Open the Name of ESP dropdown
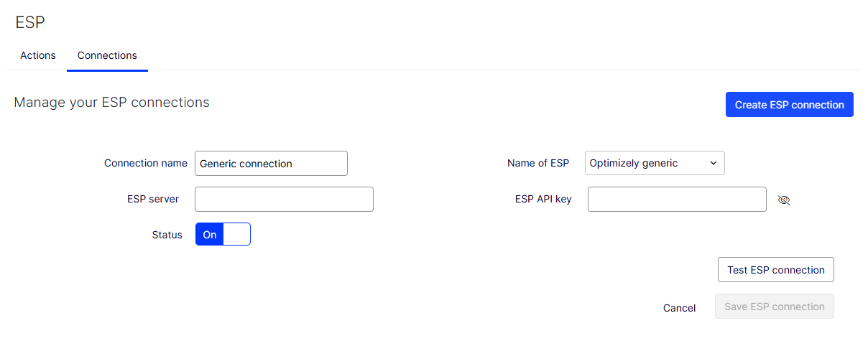The width and height of the screenshot is (868, 341). click(654, 163)
